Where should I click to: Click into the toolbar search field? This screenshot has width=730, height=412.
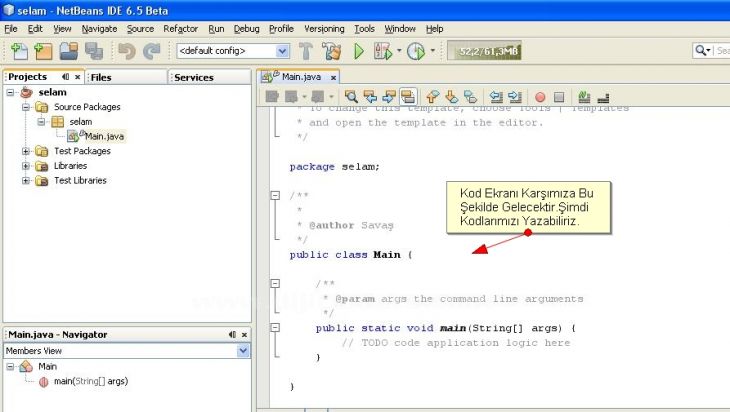pyautogui.click(x=722, y=50)
